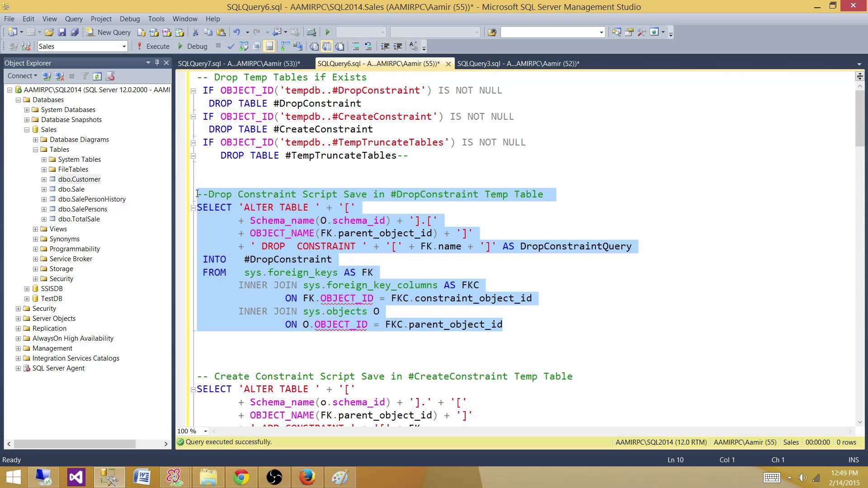Click Change Connection icon in SQL toolbar

pos(26,46)
